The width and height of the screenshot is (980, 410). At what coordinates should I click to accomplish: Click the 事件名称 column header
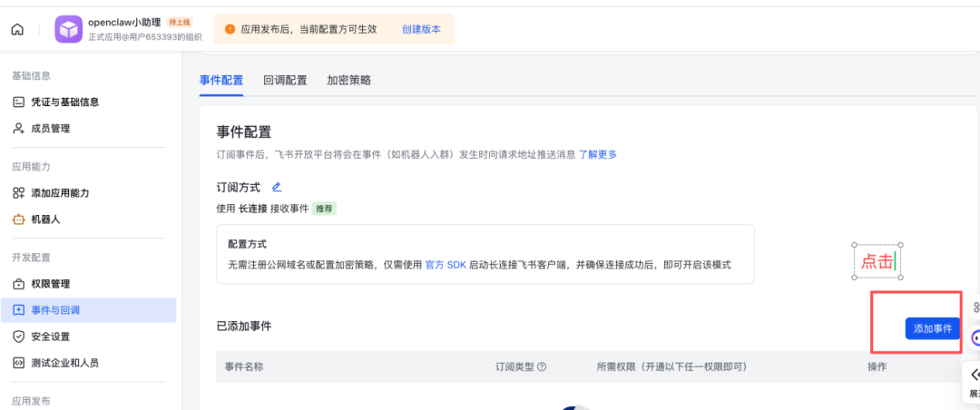click(x=244, y=366)
